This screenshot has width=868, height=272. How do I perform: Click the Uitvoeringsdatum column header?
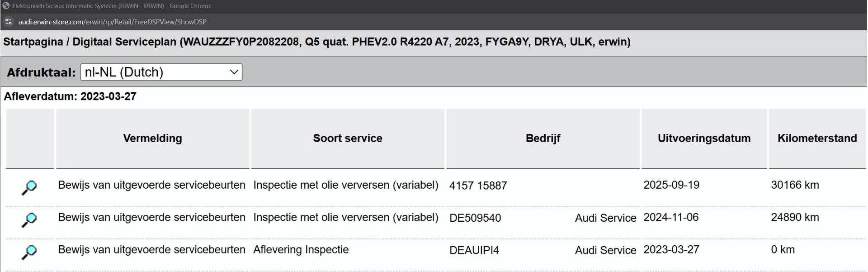click(x=704, y=138)
